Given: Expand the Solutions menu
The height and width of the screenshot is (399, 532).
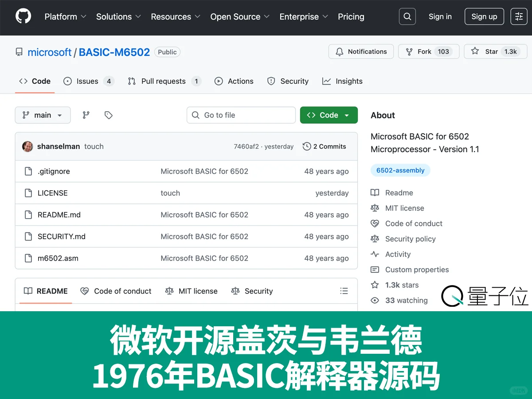Looking at the screenshot, I should point(118,16).
